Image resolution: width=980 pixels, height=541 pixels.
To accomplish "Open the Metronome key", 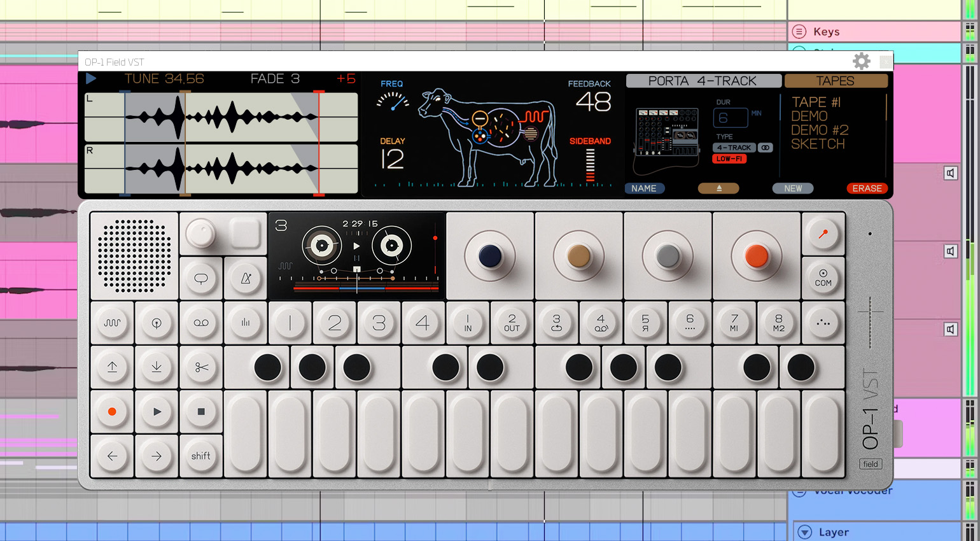I will [246, 278].
